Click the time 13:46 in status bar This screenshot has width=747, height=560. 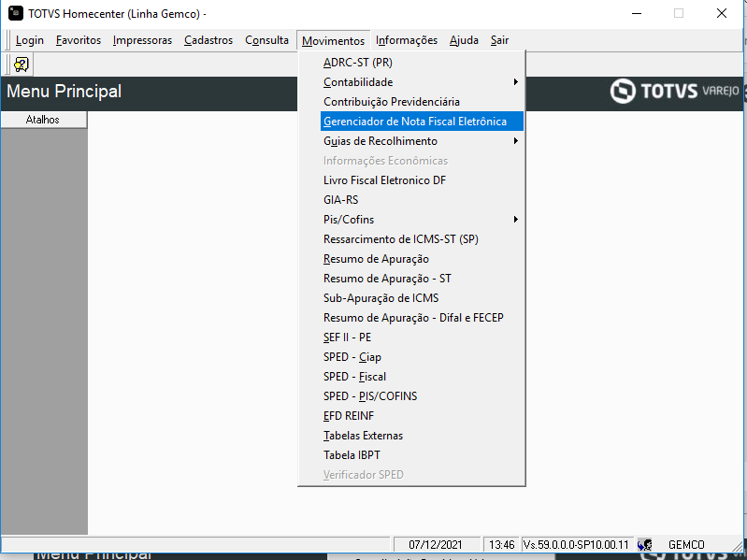pos(502,544)
